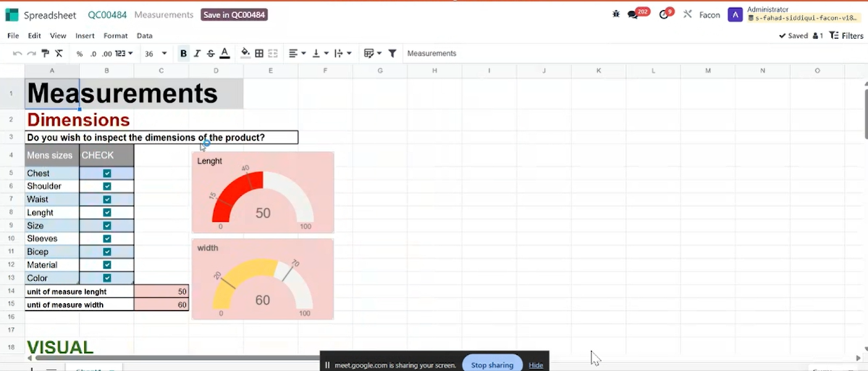Uncheck the Material checkbox
Screen dimensions: 868x371
[x=107, y=265]
